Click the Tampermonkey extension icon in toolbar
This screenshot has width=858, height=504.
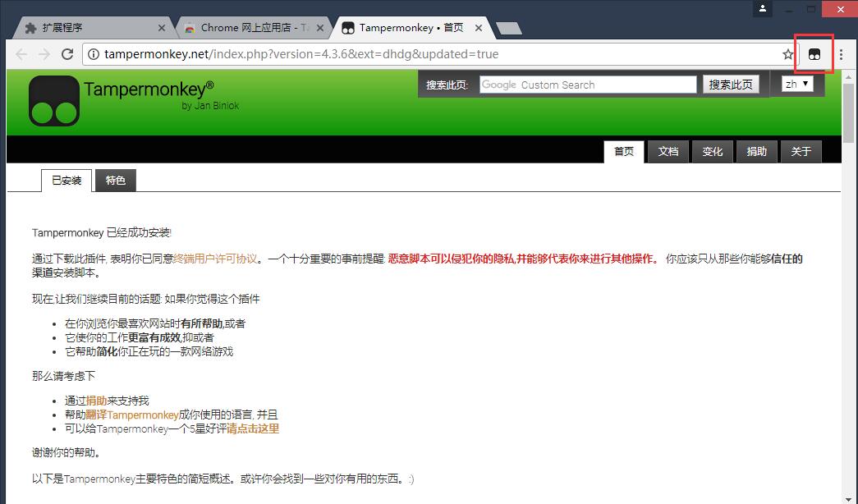[814, 54]
